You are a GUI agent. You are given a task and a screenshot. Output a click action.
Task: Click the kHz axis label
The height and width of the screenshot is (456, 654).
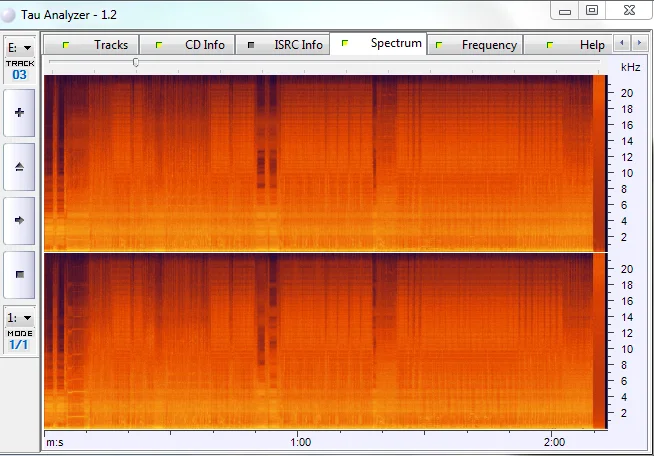[630, 67]
